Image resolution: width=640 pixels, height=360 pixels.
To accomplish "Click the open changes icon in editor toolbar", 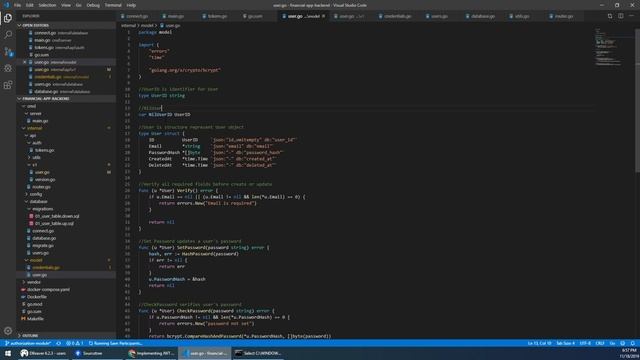I will coord(610,16).
